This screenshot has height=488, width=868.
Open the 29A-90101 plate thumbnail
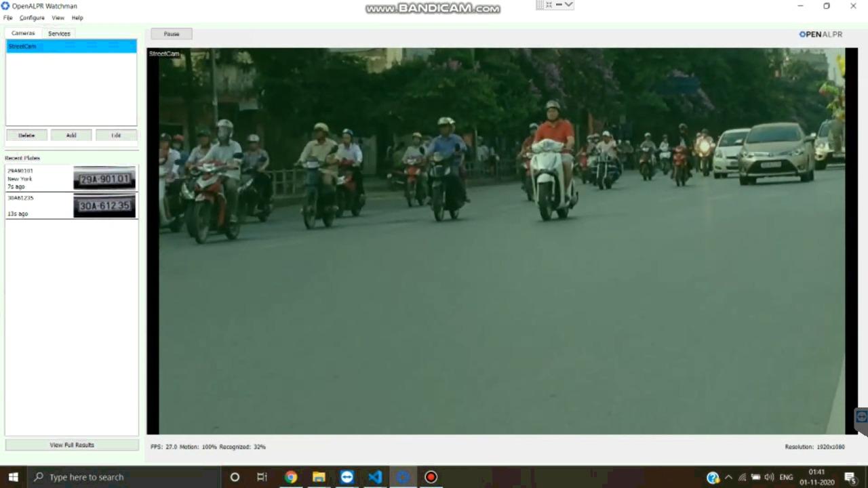pyautogui.click(x=104, y=179)
